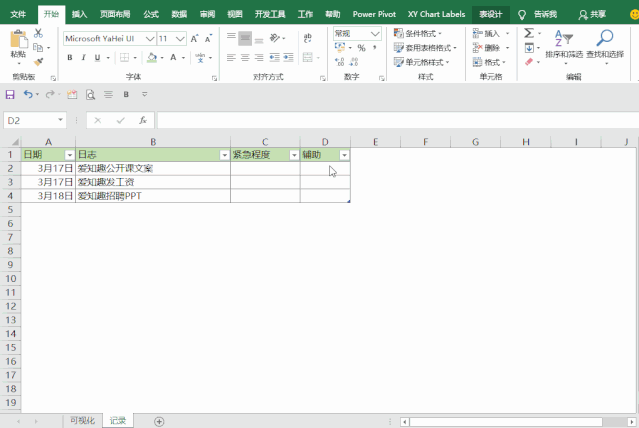639x428 pixels.
Task: Click the AutoSum sigma icon
Action: pos(529,33)
